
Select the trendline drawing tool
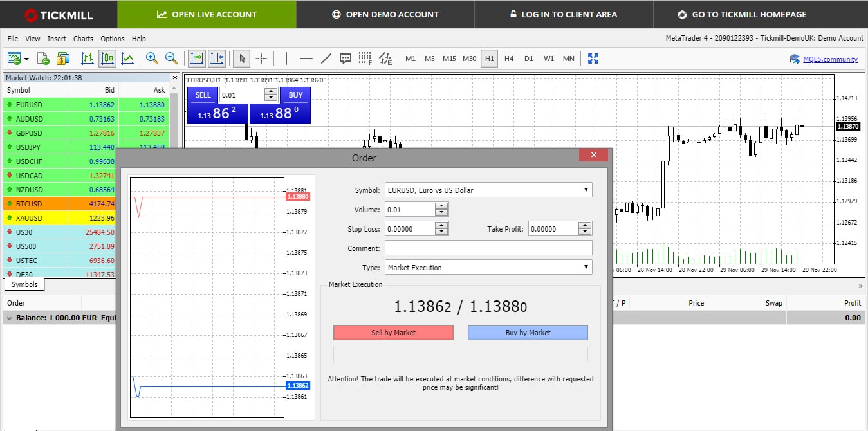[x=326, y=59]
